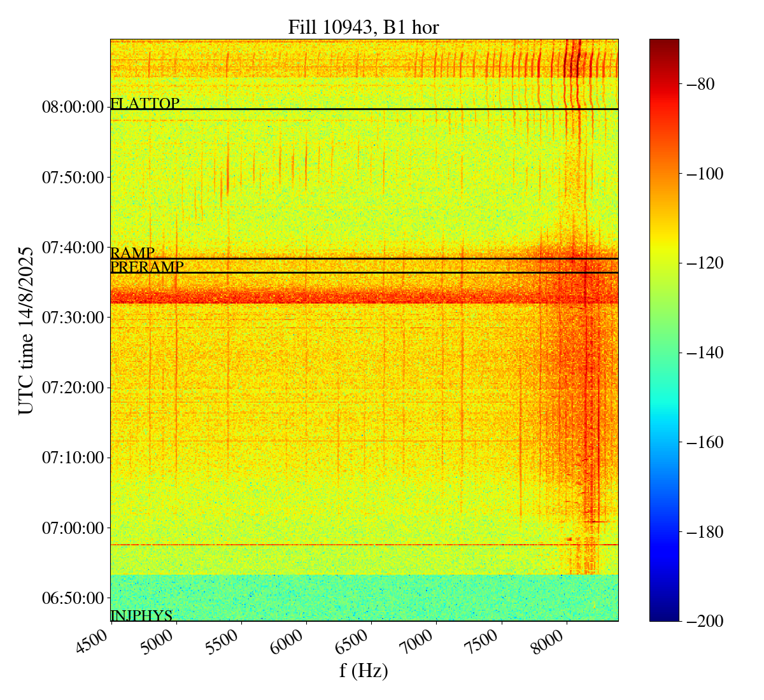This screenshot has height=700, width=764.
Task: Select the INJPHYS label at the bottom
Action: pyautogui.click(x=141, y=615)
